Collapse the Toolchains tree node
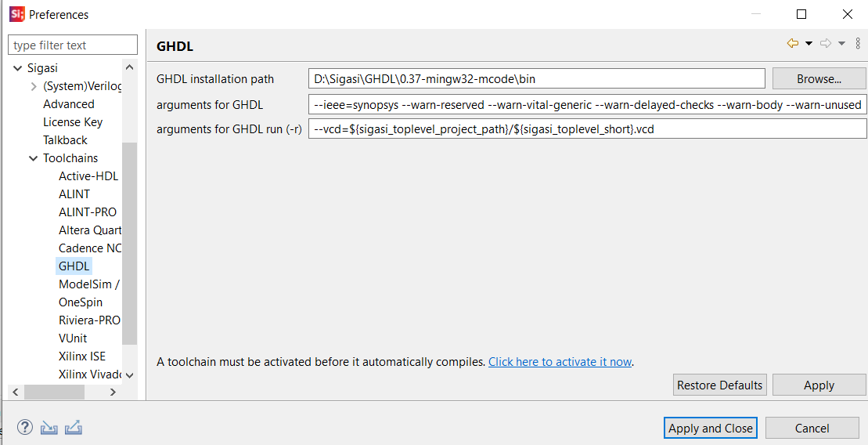Viewport: 868px width, 445px height. coord(33,158)
